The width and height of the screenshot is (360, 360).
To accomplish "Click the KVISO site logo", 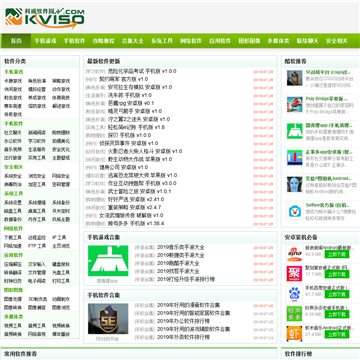I will point(44,17).
